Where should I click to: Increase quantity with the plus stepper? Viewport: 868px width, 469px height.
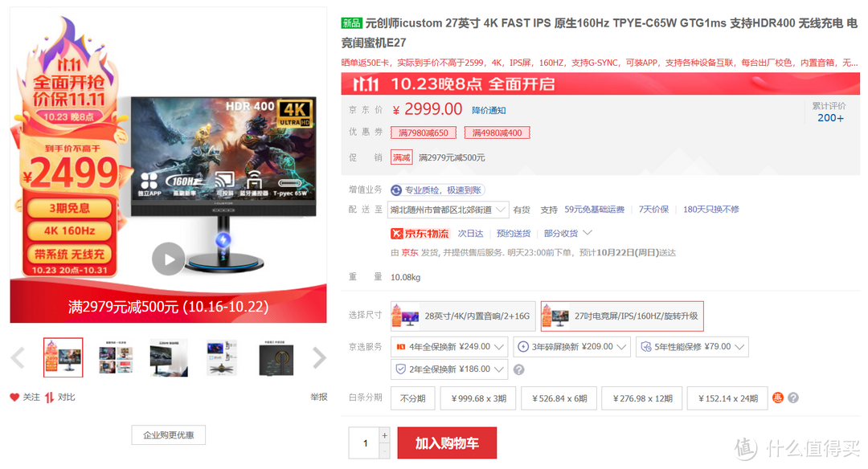tap(385, 435)
